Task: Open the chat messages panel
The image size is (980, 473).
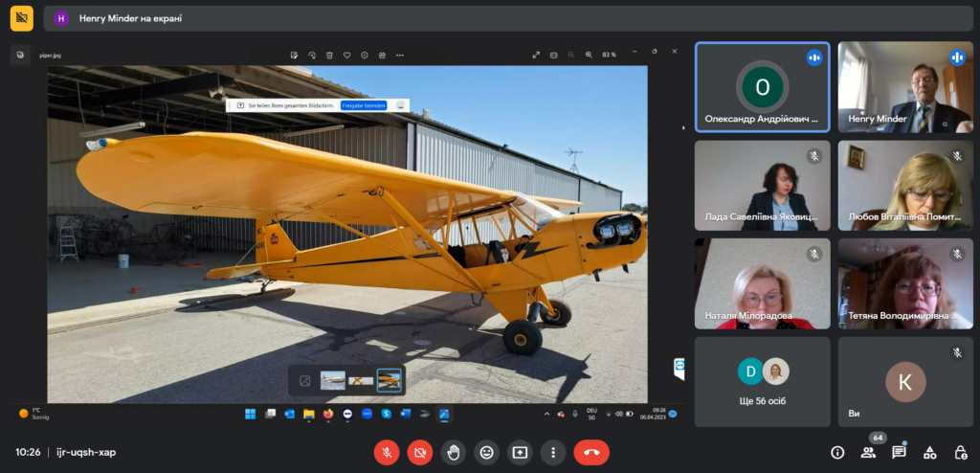Action: pos(899,452)
